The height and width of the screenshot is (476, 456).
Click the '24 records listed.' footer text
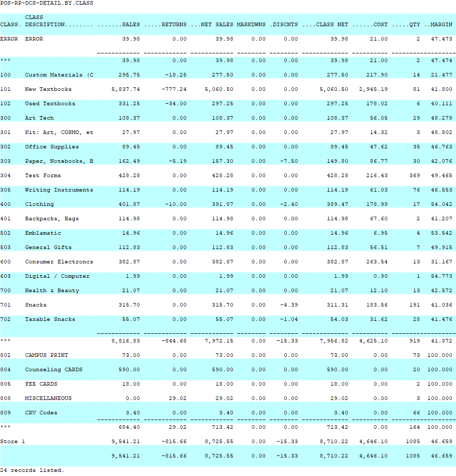tap(32, 470)
